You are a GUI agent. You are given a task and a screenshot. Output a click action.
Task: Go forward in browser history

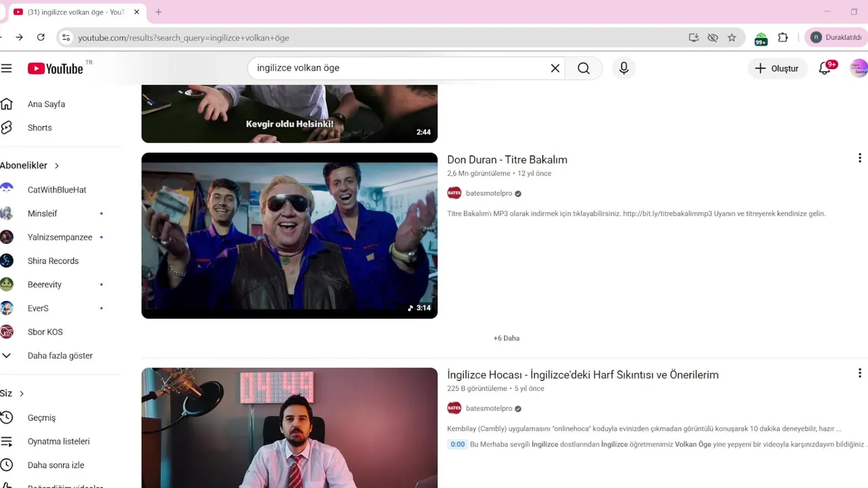tap(19, 38)
